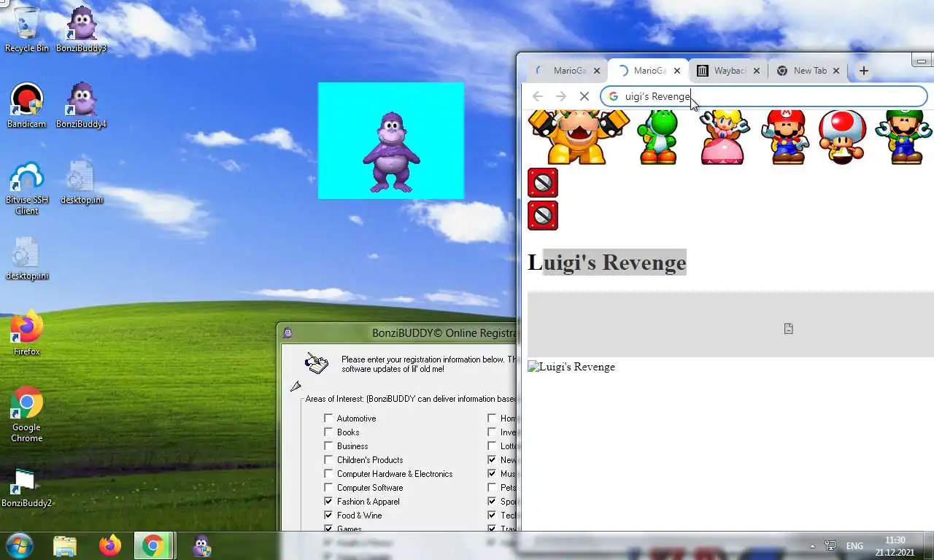
Task: Open Firefox from the taskbar
Action: point(110,545)
